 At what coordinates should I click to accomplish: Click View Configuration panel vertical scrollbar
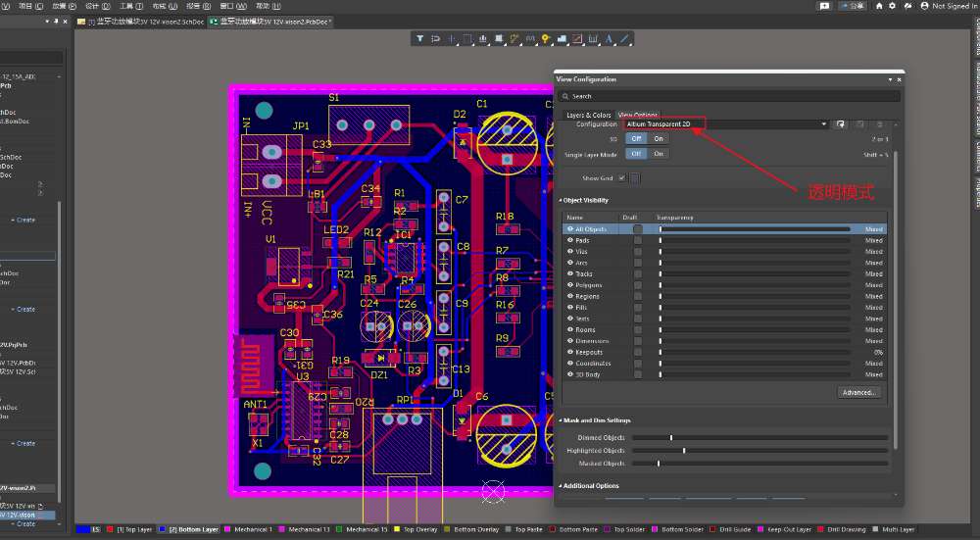[x=897, y=299]
